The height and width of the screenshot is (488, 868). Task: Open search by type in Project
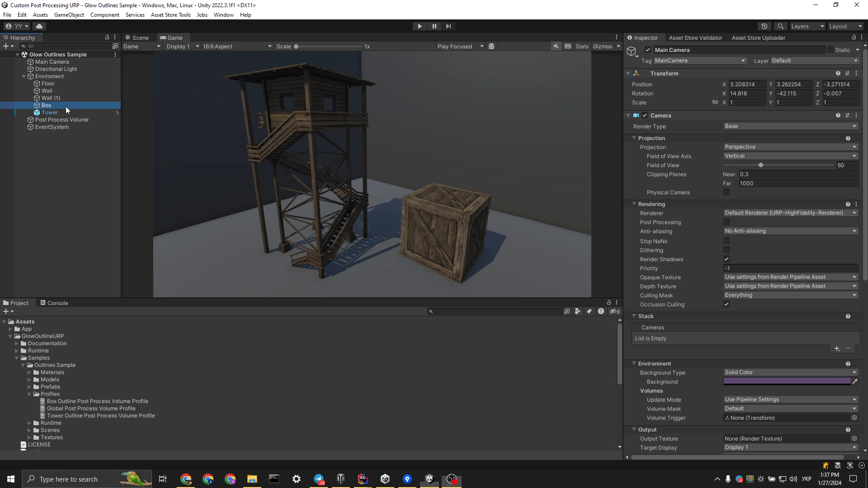(578, 311)
